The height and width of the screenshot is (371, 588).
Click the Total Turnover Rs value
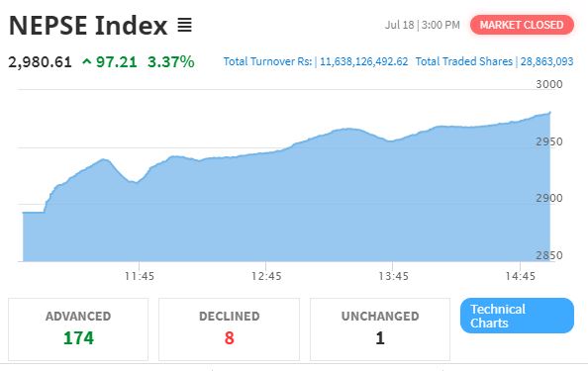click(x=363, y=61)
